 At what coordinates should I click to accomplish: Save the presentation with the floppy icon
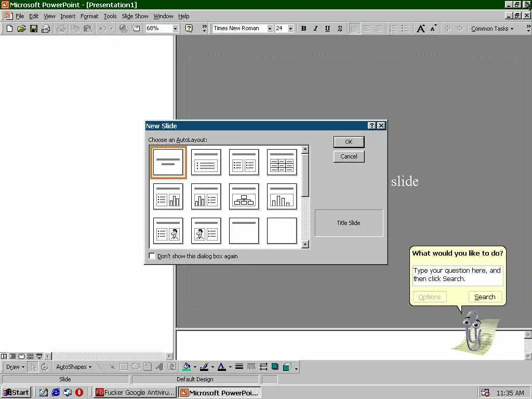click(x=34, y=29)
